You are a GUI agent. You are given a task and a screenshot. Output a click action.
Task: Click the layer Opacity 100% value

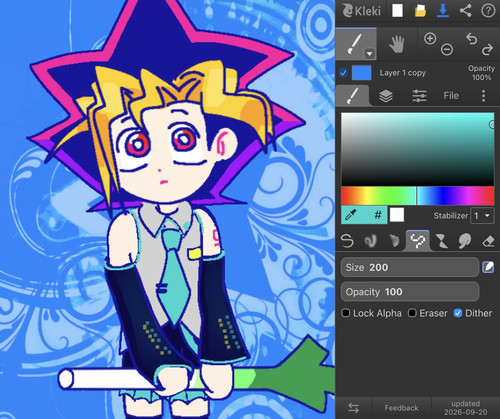coord(481,73)
